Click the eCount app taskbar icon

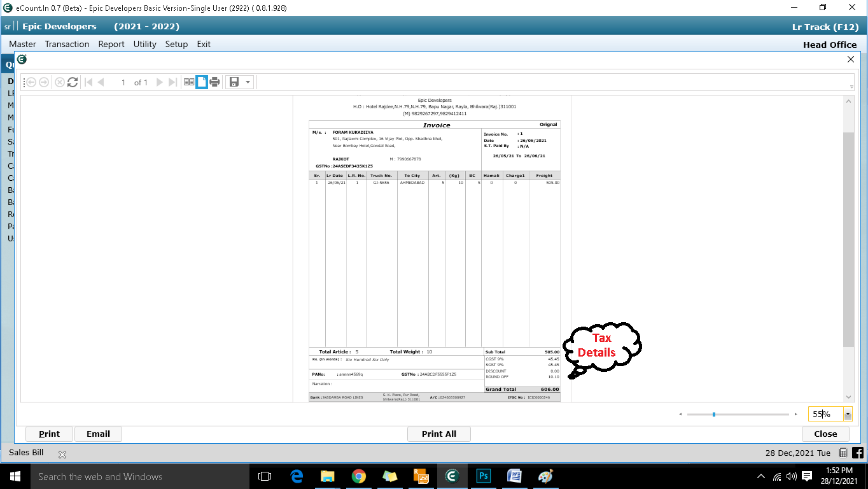pos(452,476)
